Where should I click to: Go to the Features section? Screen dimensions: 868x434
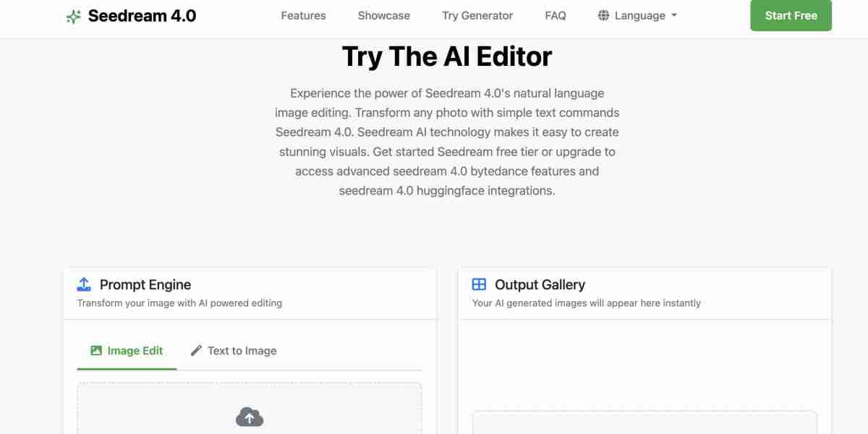pyautogui.click(x=303, y=15)
